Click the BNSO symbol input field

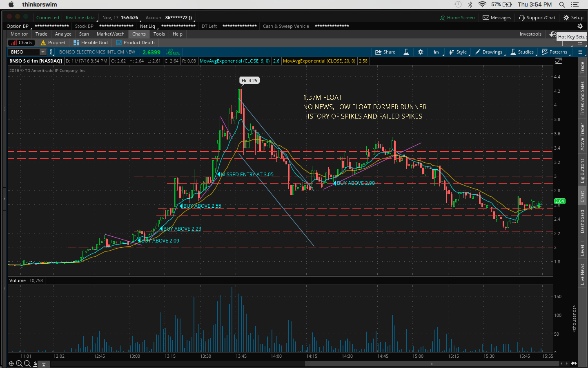[x=24, y=52]
